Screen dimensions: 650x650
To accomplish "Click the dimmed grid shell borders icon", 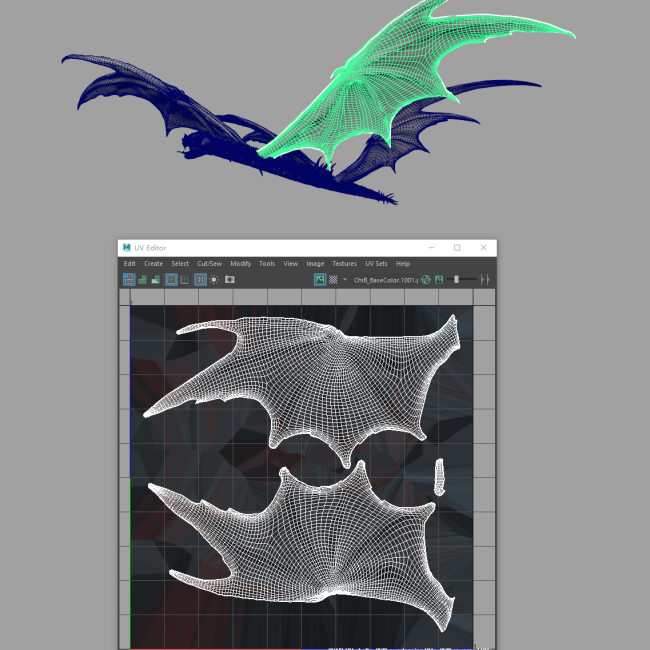I will pyautogui.click(x=185, y=280).
